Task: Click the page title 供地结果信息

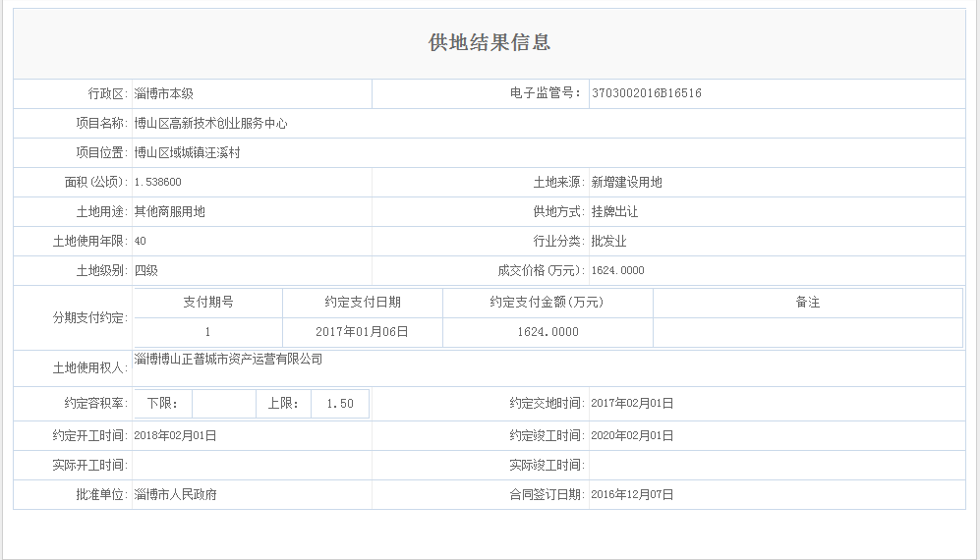Action: coord(490,42)
